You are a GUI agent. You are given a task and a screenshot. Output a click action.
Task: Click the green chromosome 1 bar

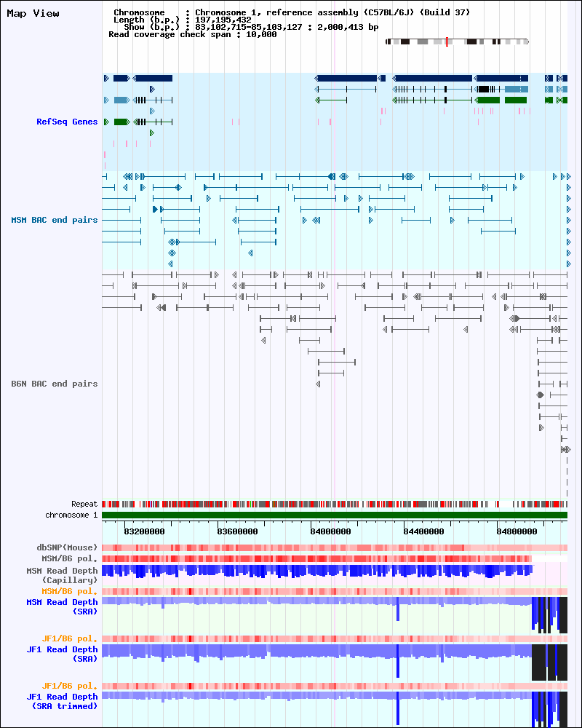(x=335, y=515)
